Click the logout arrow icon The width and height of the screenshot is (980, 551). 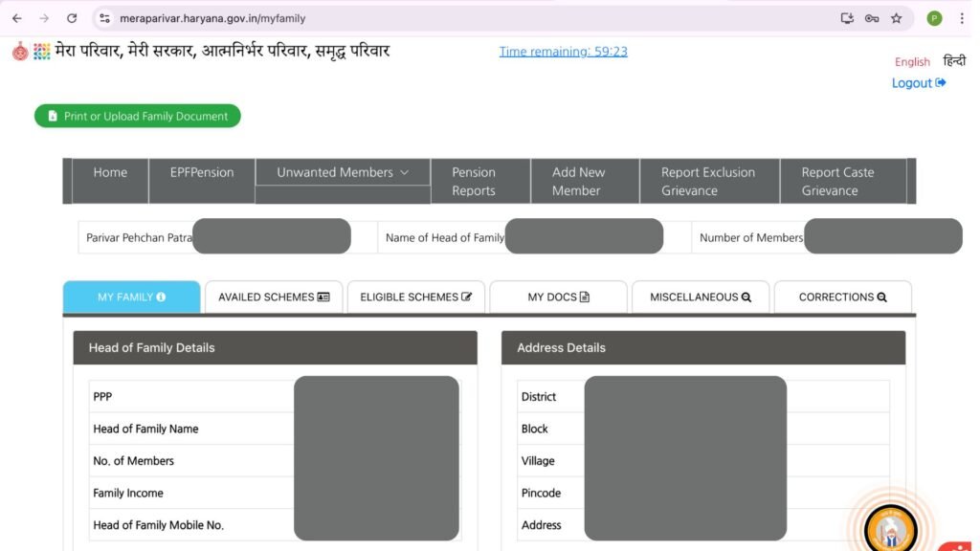942,83
